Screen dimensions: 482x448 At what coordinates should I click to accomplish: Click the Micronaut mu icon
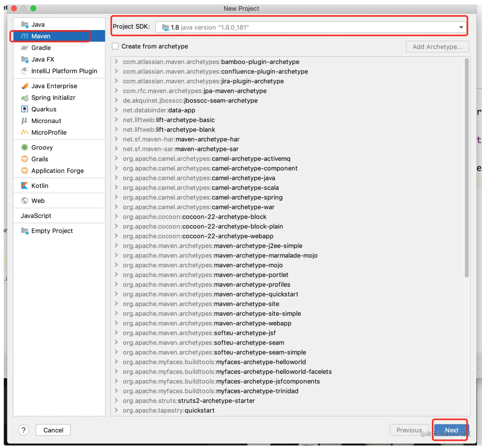point(25,121)
